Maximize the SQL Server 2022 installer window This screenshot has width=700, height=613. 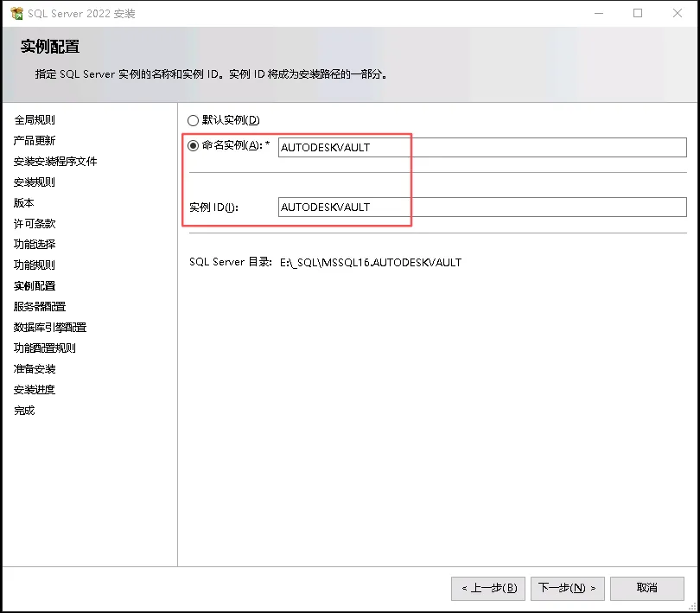pos(638,14)
